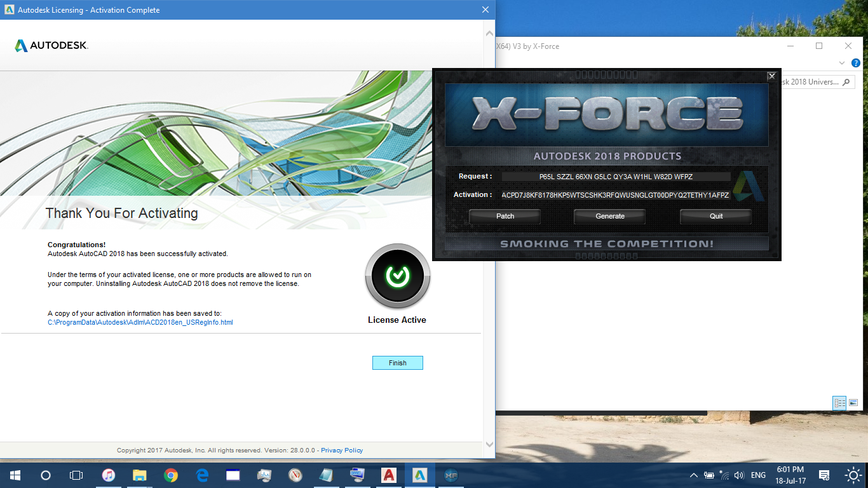Expand the Explorer ribbon chevron

[x=842, y=63]
